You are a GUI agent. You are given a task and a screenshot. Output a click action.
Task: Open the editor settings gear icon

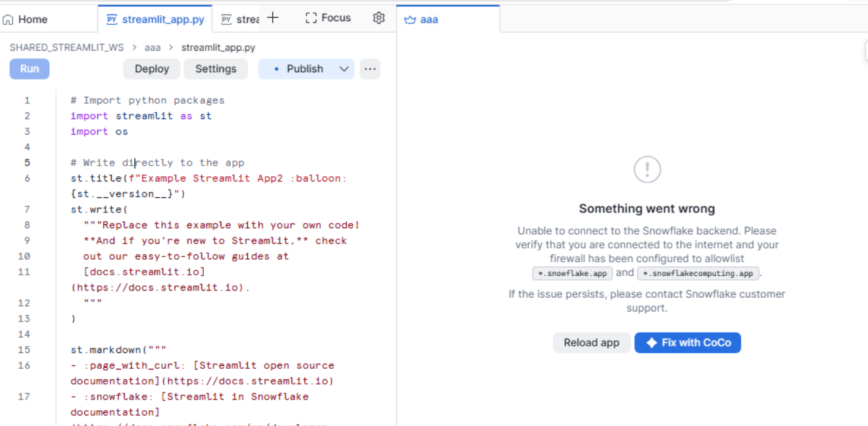pyautogui.click(x=379, y=18)
